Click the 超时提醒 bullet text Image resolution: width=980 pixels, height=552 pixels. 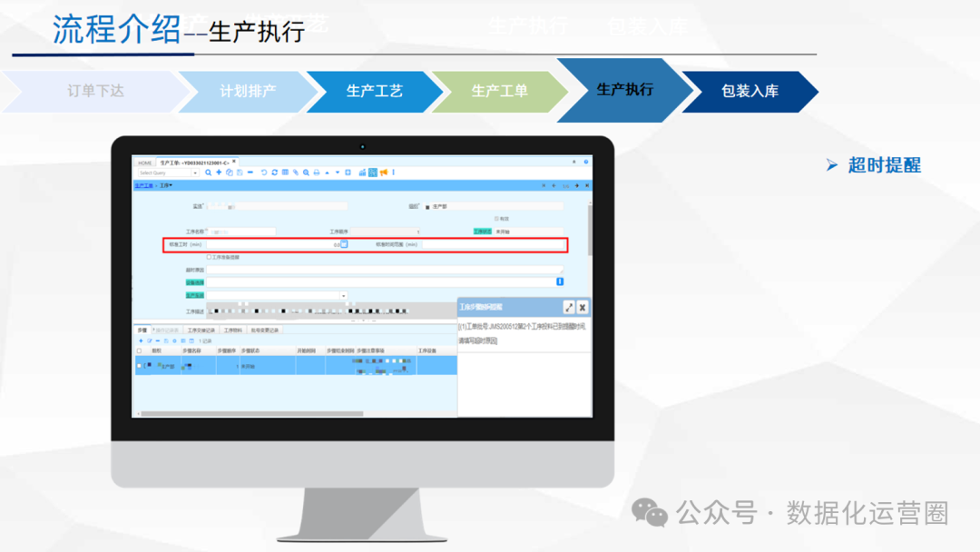pos(885,165)
